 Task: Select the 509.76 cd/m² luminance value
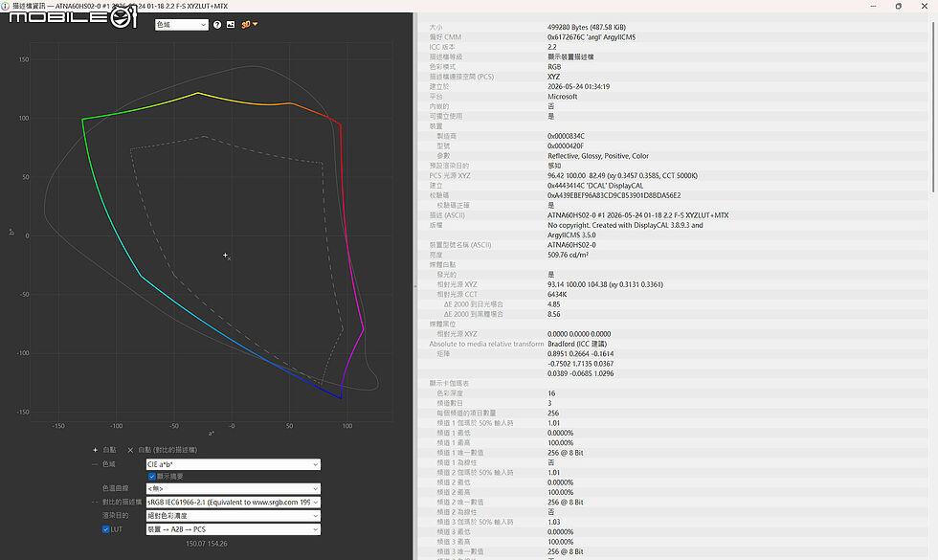(x=568, y=255)
